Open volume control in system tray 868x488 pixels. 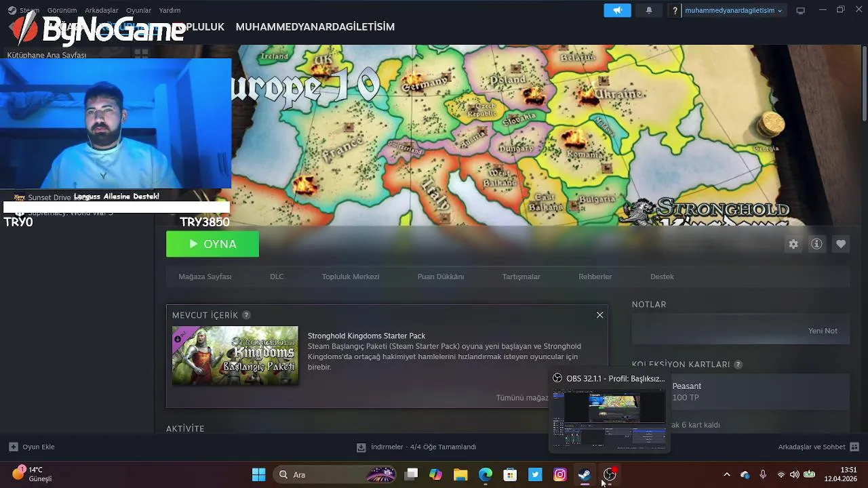pyautogui.click(x=795, y=474)
